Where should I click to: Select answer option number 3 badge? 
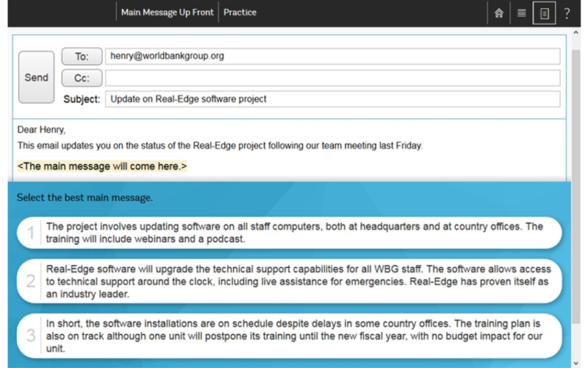click(x=31, y=336)
